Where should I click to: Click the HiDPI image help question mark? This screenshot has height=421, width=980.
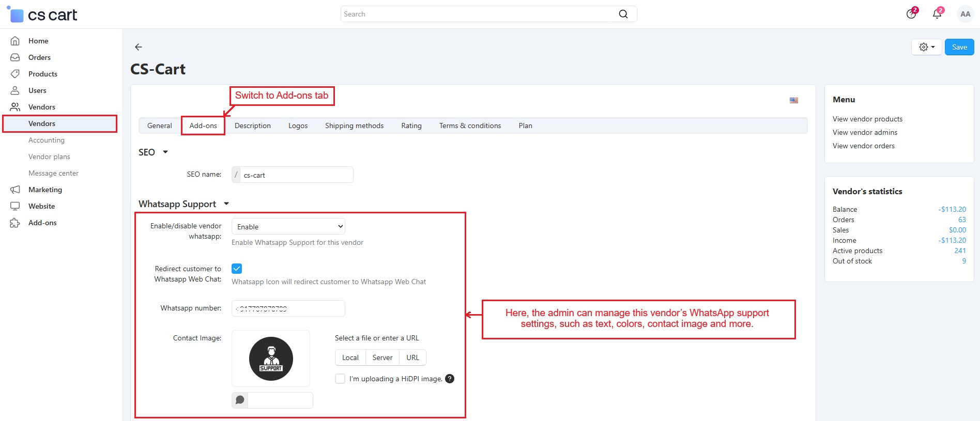[450, 379]
